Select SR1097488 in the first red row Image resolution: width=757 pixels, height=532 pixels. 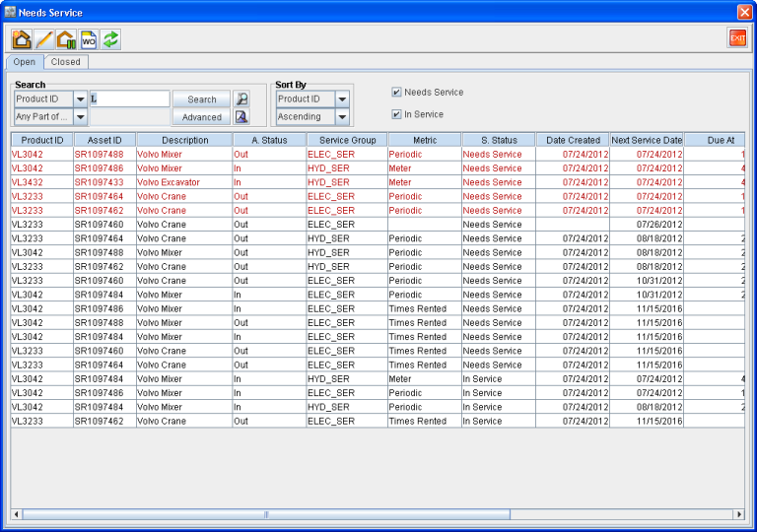(104, 155)
